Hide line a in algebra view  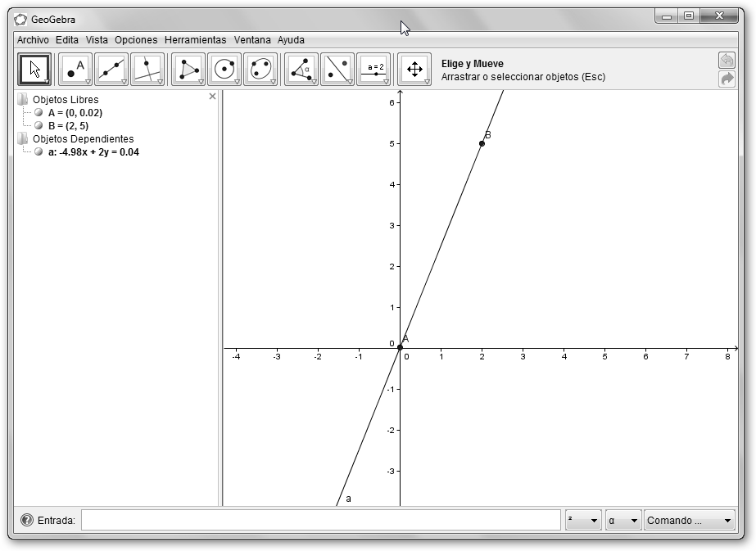click(38, 152)
